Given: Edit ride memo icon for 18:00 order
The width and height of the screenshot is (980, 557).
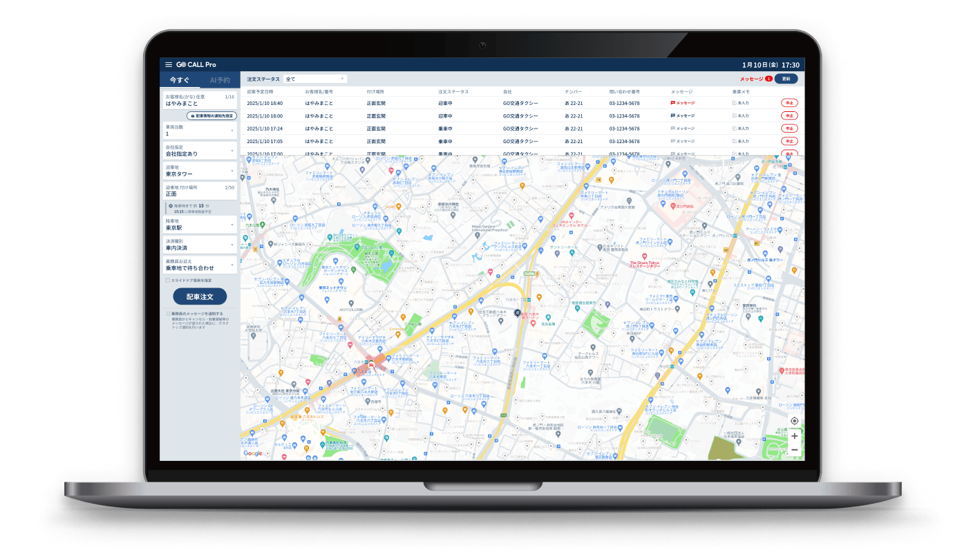Looking at the screenshot, I should [x=735, y=115].
